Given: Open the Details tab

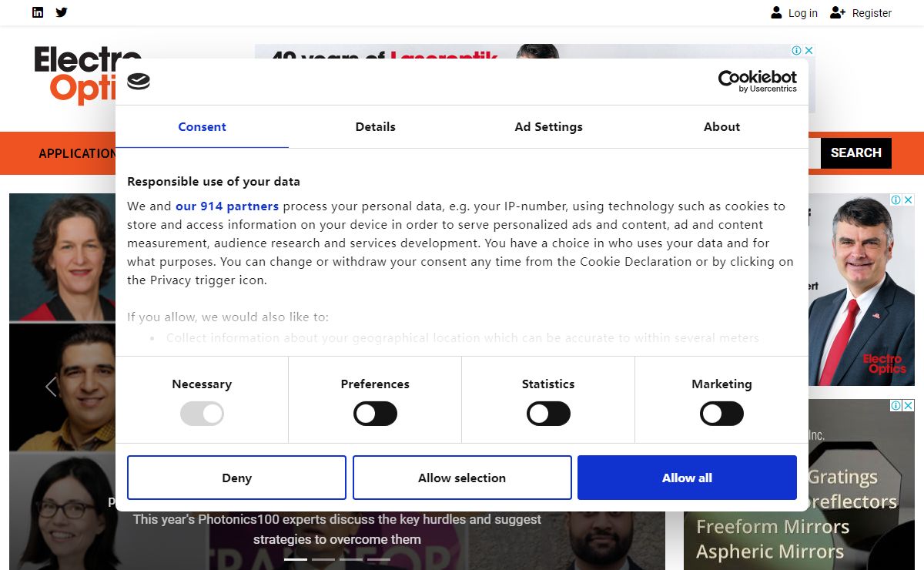Looking at the screenshot, I should (375, 127).
